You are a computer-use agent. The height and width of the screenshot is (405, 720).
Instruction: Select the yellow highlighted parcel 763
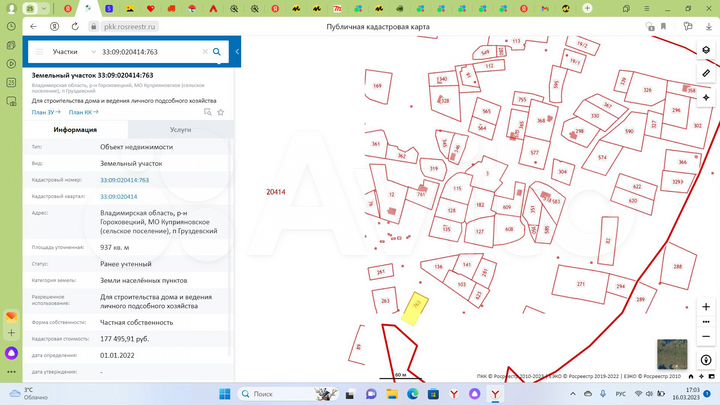pyautogui.click(x=415, y=308)
